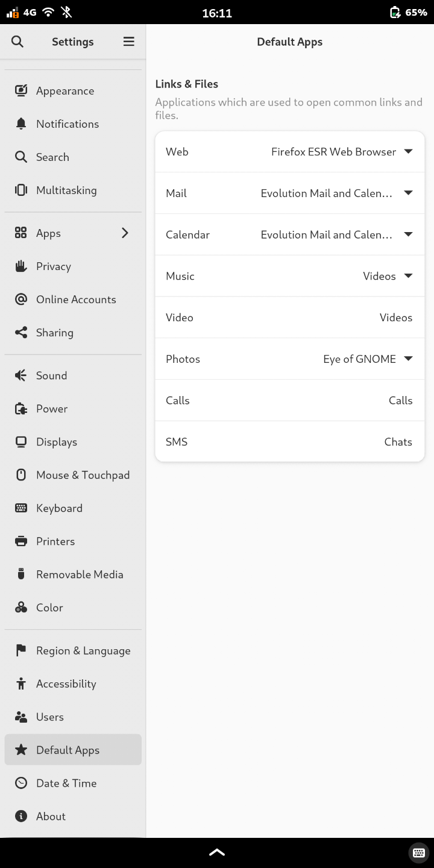The width and height of the screenshot is (434, 868).
Task: Change the Photos default app dropdown
Action: pos(407,359)
